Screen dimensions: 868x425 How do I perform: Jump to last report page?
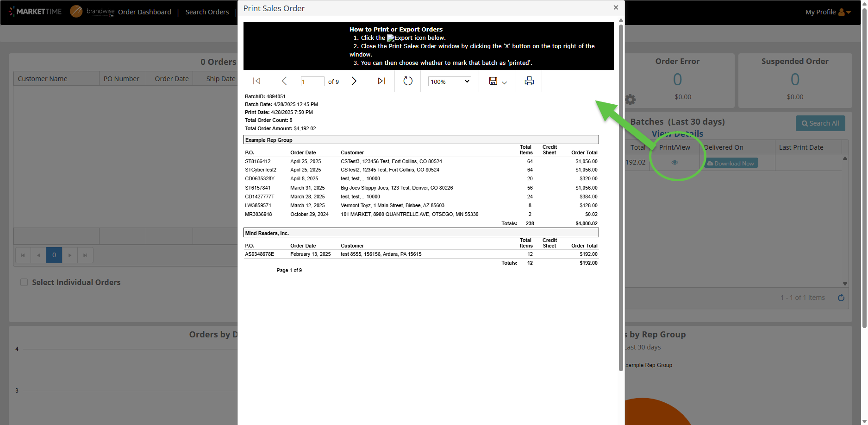pos(381,81)
